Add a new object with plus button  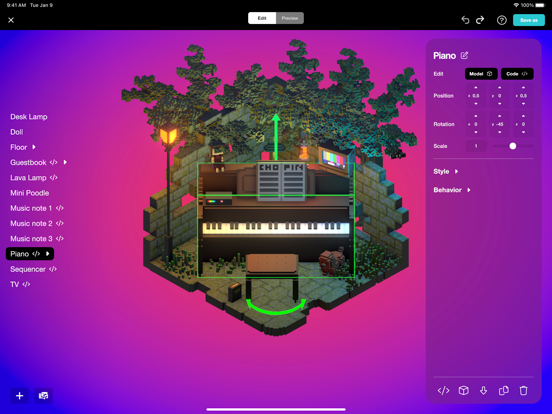pyautogui.click(x=19, y=396)
